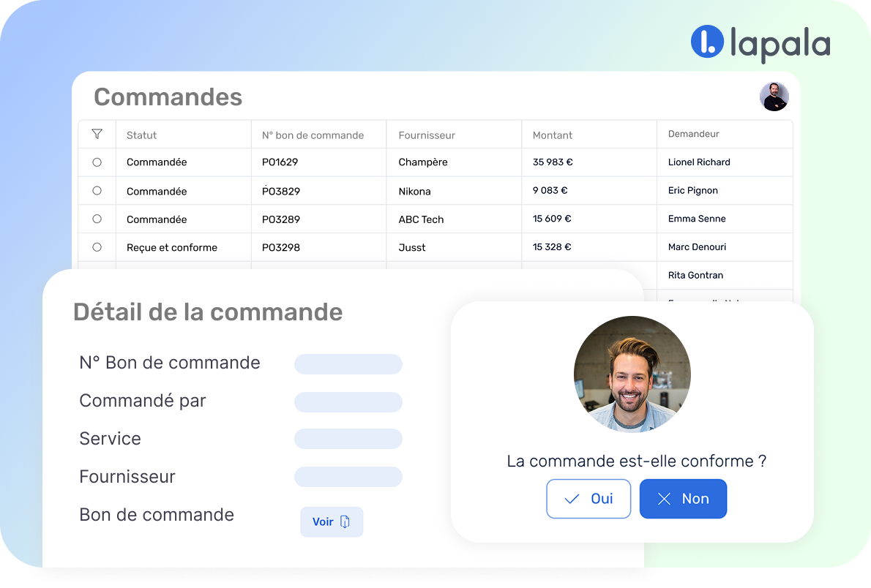The image size is (871, 588).
Task: Click the requester's profile photo in the validation card
Action: pos(632,374)
